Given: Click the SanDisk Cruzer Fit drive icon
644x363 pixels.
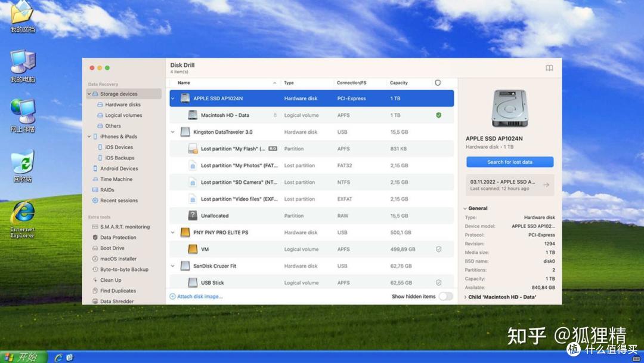Looking at the screenshot, I should [185, 266].
